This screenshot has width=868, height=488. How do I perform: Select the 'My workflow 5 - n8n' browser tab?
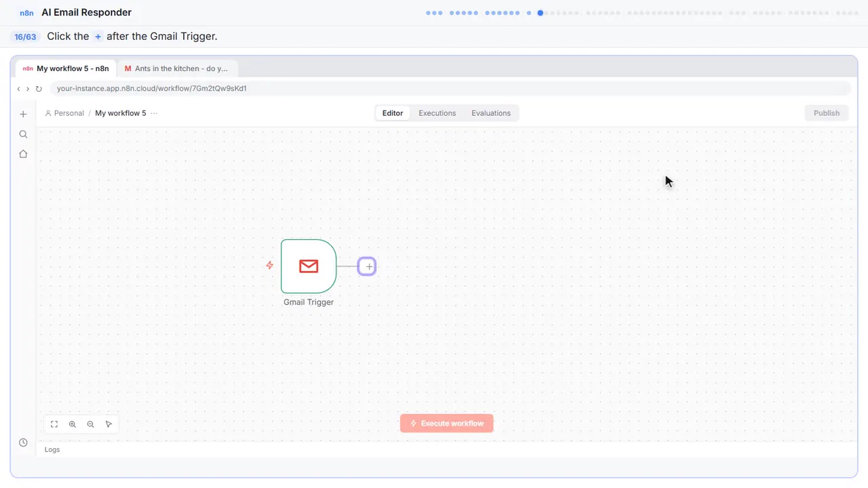click(x=66, y=68)
